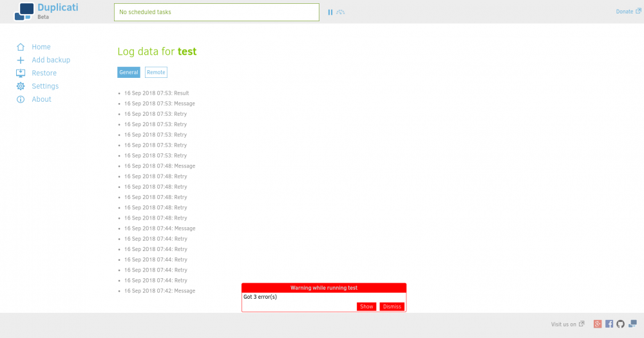Open About in sidebar
This screenshot has width=644, height=338.
(41, 99)
